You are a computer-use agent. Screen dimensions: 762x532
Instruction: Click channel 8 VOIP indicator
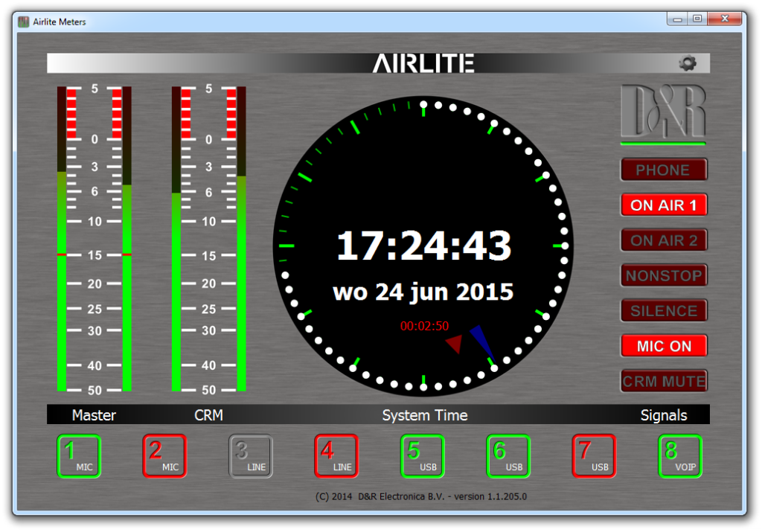(680, 456)
